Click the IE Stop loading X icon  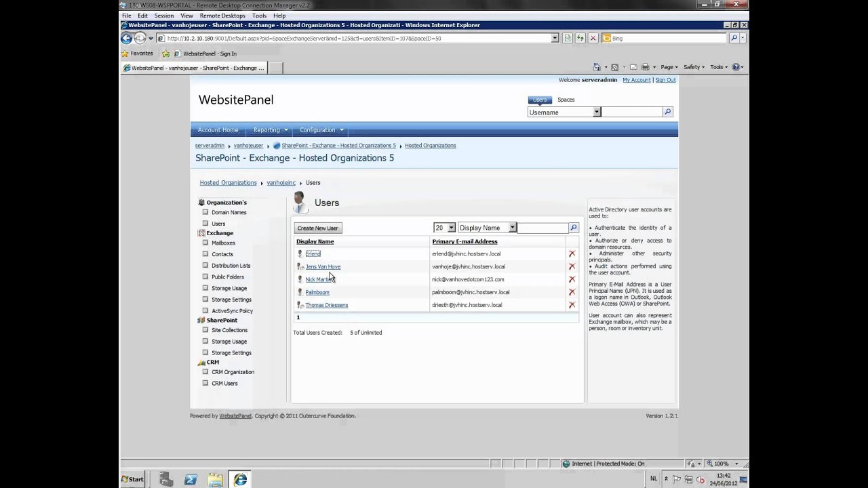click(x=593, y=39)
